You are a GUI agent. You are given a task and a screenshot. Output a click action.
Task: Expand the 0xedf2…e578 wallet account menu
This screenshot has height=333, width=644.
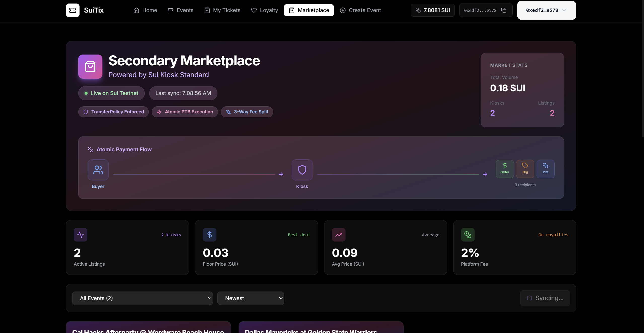tap(546, 10)
